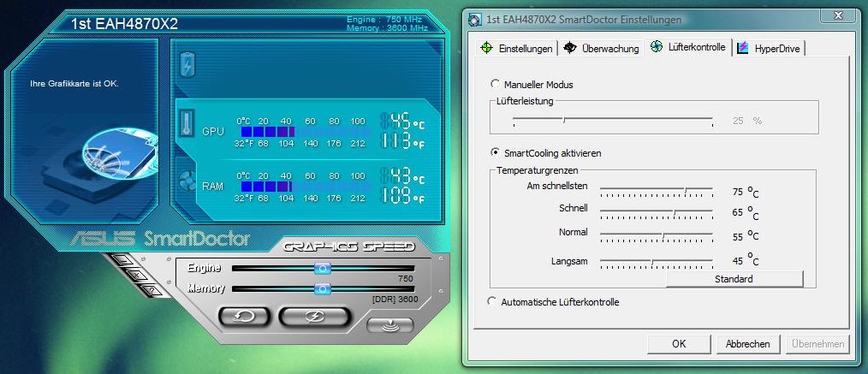Click the Engine clock slider handle
Viewport: 868px width, 374px height.
(x=322, y=269)
